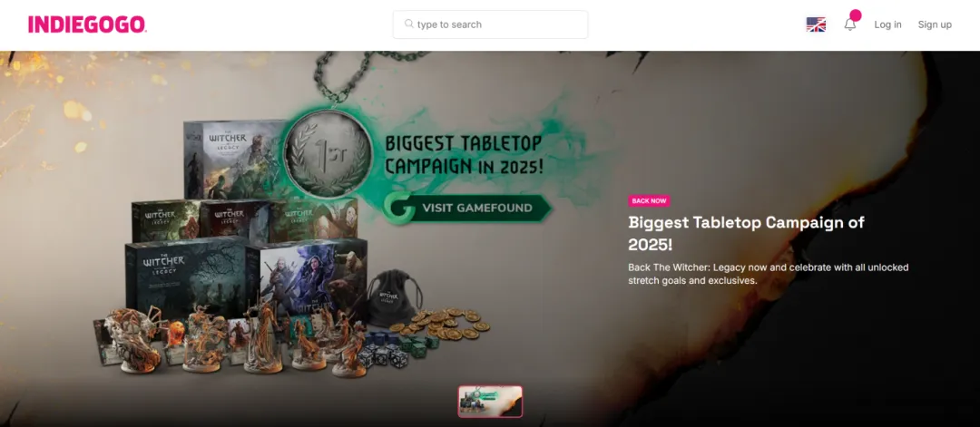Click the pink notification badge dot

856,15
